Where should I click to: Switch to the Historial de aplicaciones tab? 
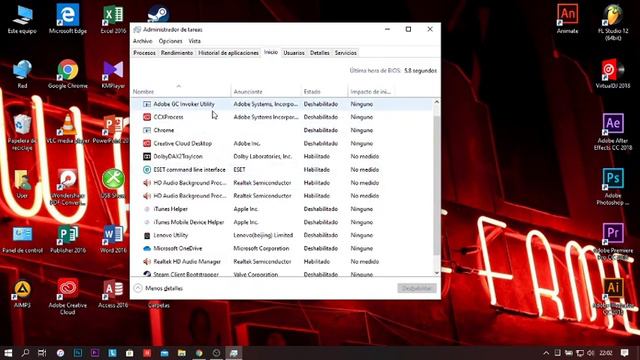229,53
